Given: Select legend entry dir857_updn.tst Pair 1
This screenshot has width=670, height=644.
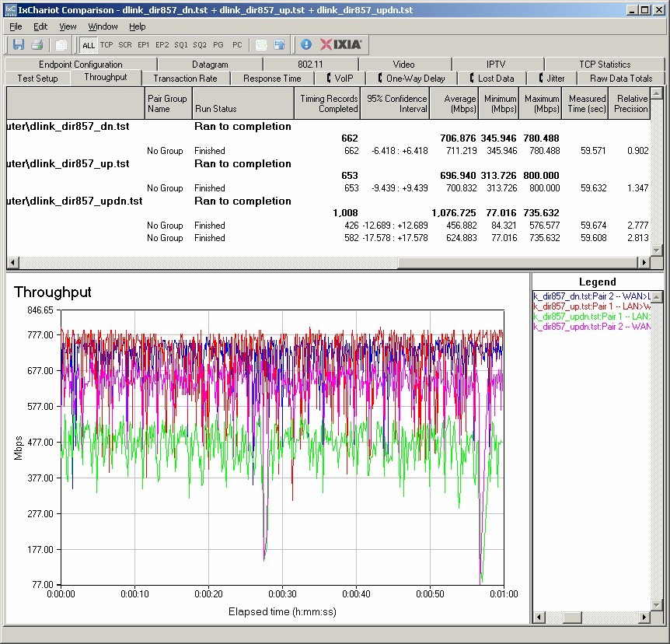Looking at the screenshot, I should coord(591,317).
